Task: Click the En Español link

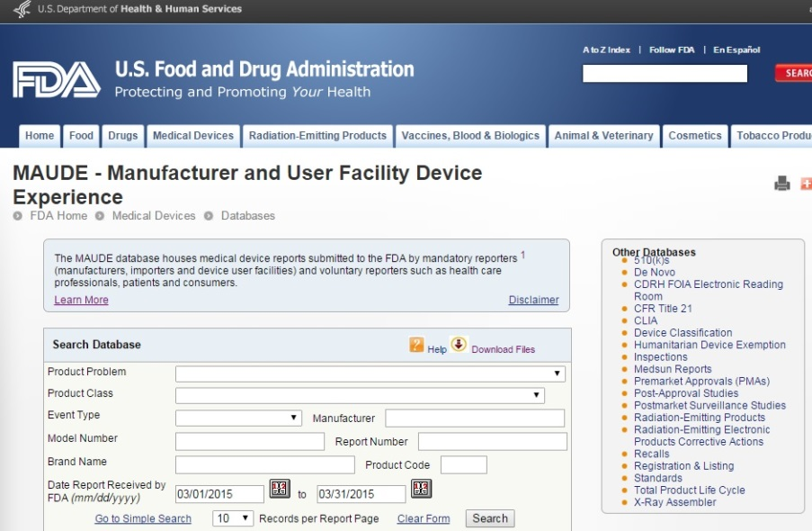Action: pyautogui.click(x=736, y=49)
